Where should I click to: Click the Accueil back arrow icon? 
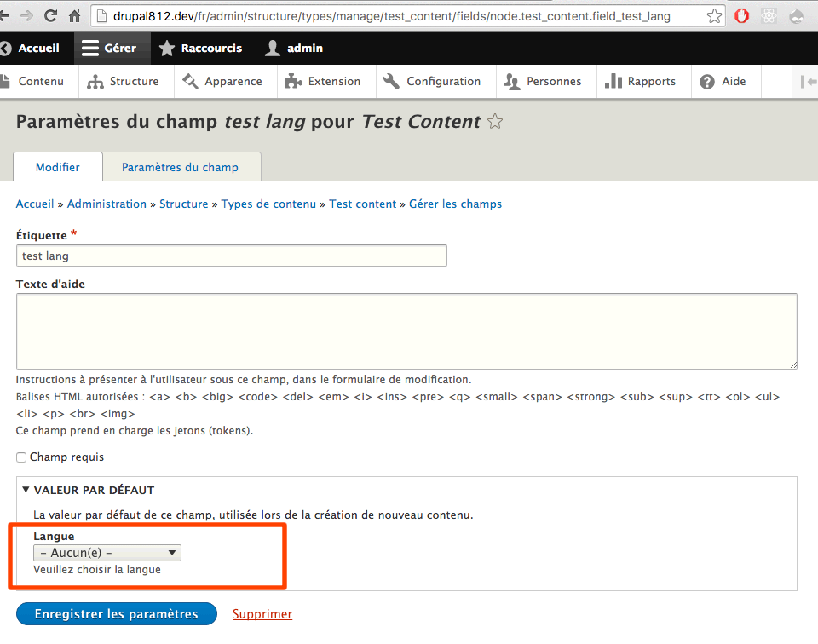click(x=6, y=48)
